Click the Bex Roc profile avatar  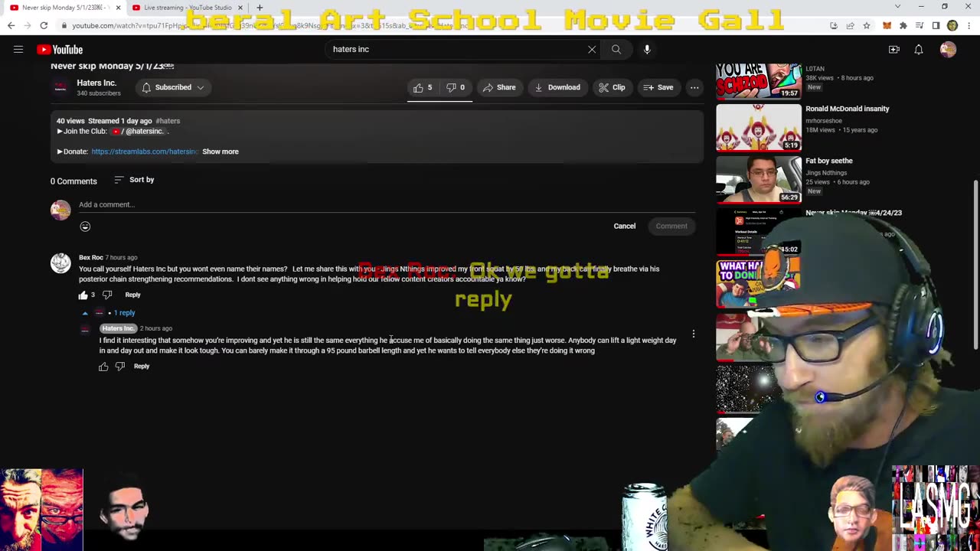[60, 264]
